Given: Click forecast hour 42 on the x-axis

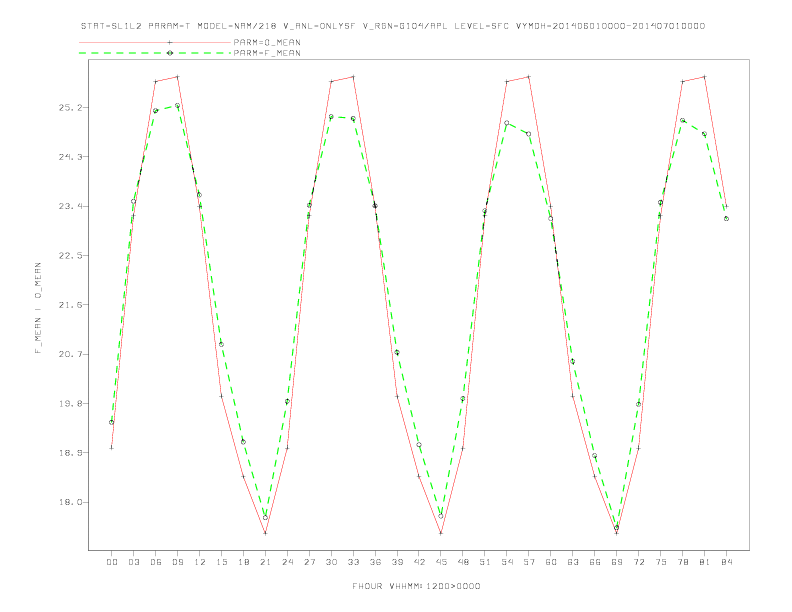Looking at the screenshot, I should (419, 562).
